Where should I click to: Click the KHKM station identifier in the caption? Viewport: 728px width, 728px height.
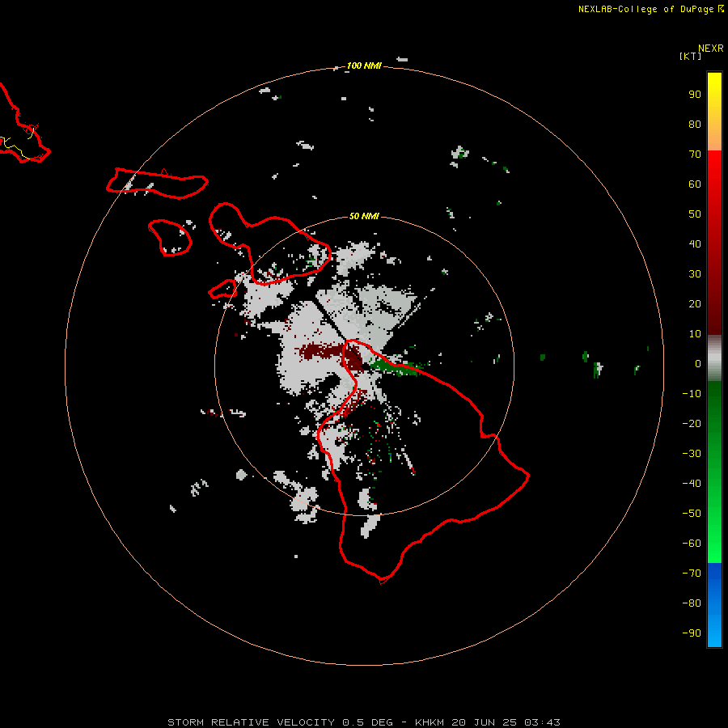click(x=429, y=722)
